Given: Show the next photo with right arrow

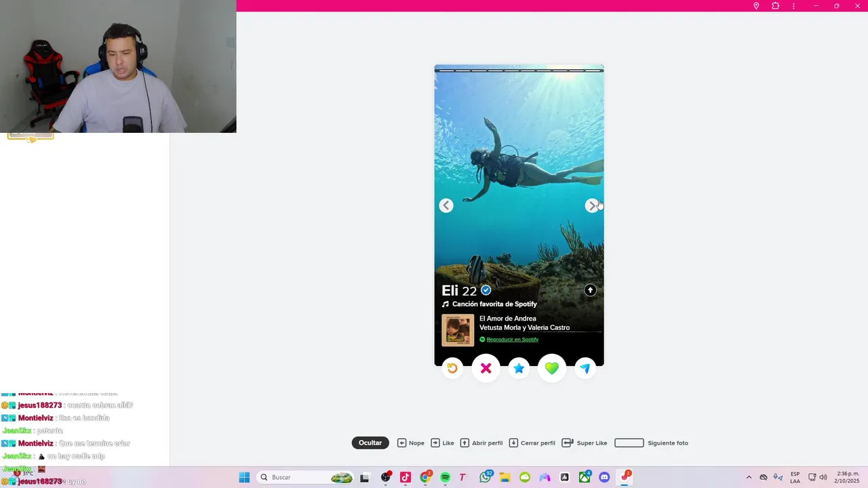Looking at the screenshot, I should pyautogui.click(x=592, y=205).
